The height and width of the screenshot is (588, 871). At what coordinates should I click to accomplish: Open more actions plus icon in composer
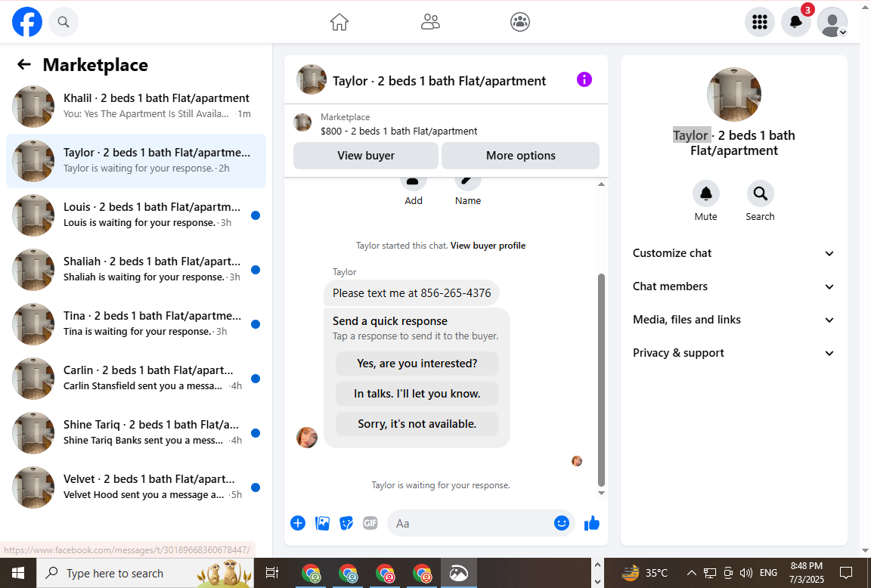coord(298,523)
